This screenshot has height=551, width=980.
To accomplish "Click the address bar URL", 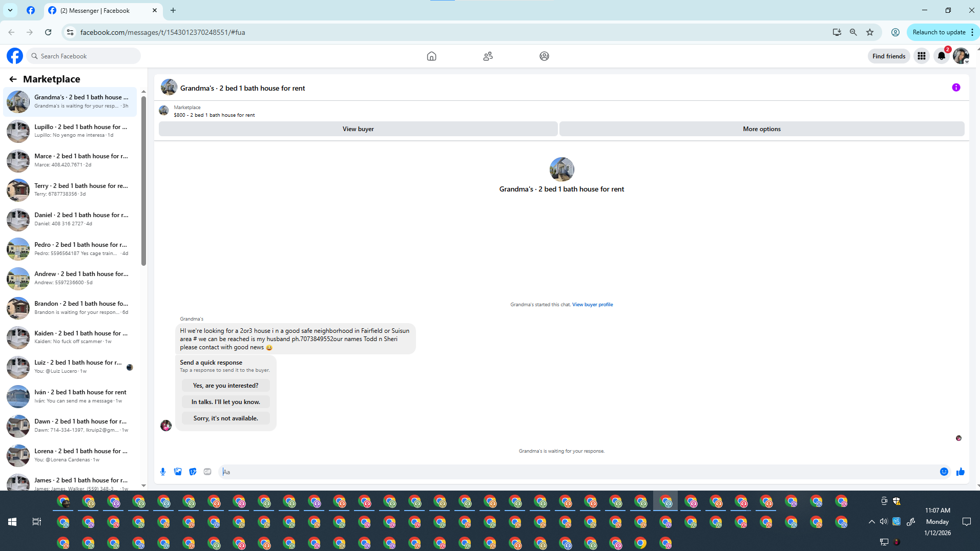I will (x=162, y=32).
